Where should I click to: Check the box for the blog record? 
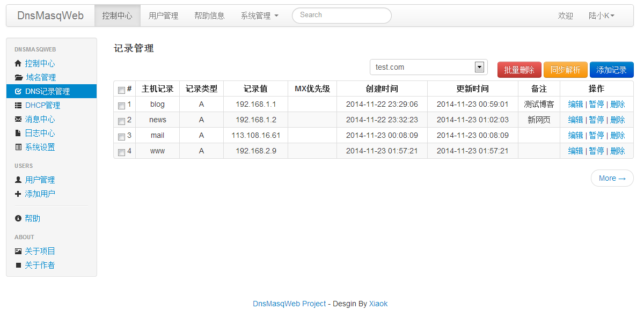(121, 106)
